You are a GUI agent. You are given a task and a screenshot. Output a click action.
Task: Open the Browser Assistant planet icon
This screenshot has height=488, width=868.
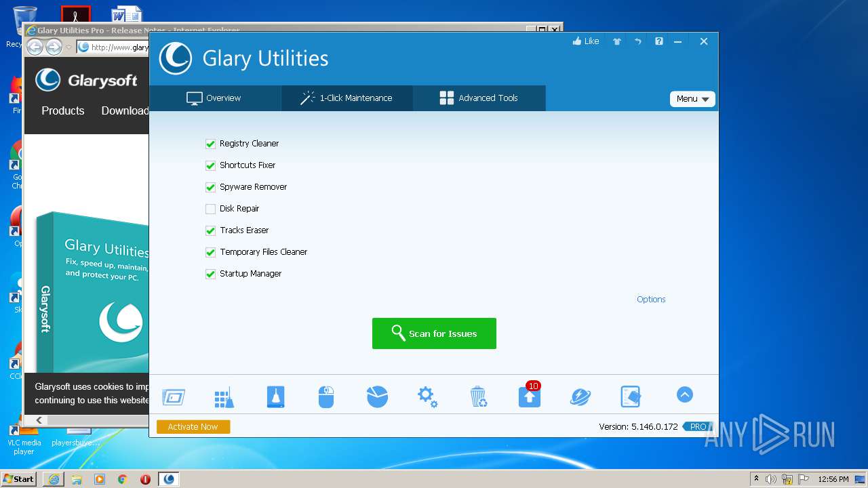580,396
